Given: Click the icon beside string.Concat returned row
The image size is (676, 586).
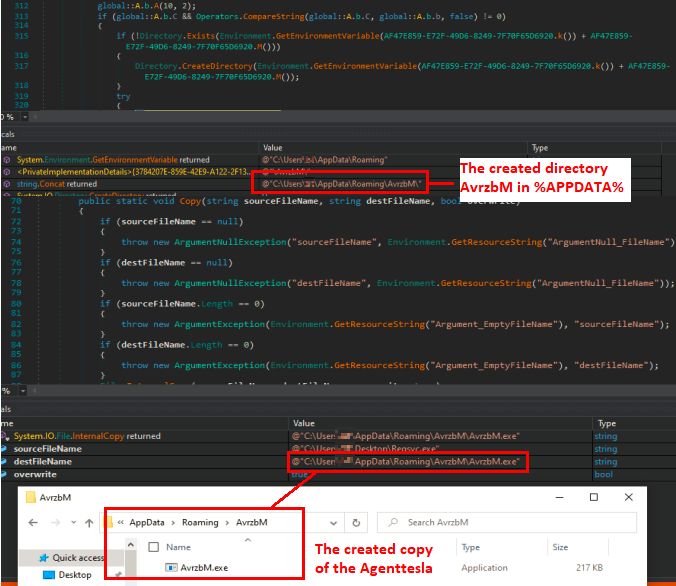Looking at the screenshot, I should pos(7,184).
